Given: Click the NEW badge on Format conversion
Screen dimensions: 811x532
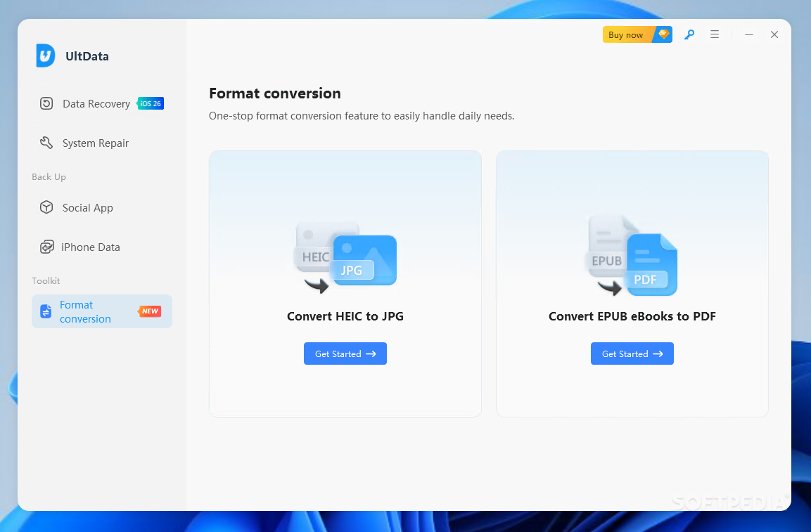Looking at the screenshot, I should tap(150, 311).
